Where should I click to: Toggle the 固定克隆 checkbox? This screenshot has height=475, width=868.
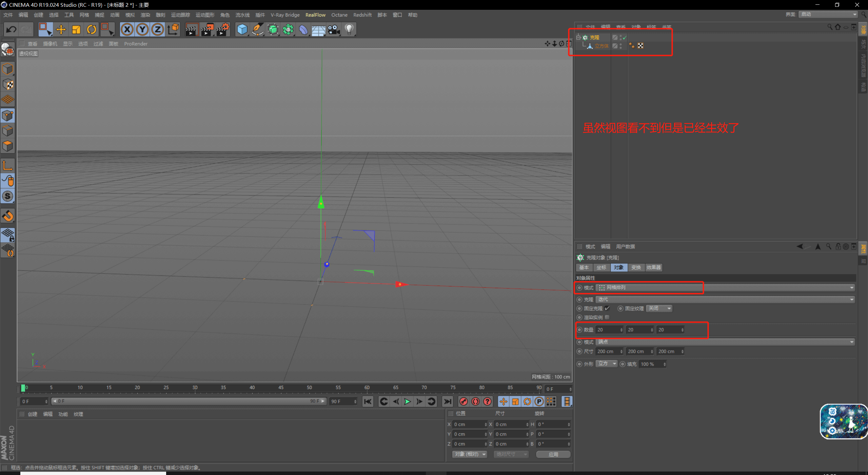(x=607, y=308)
